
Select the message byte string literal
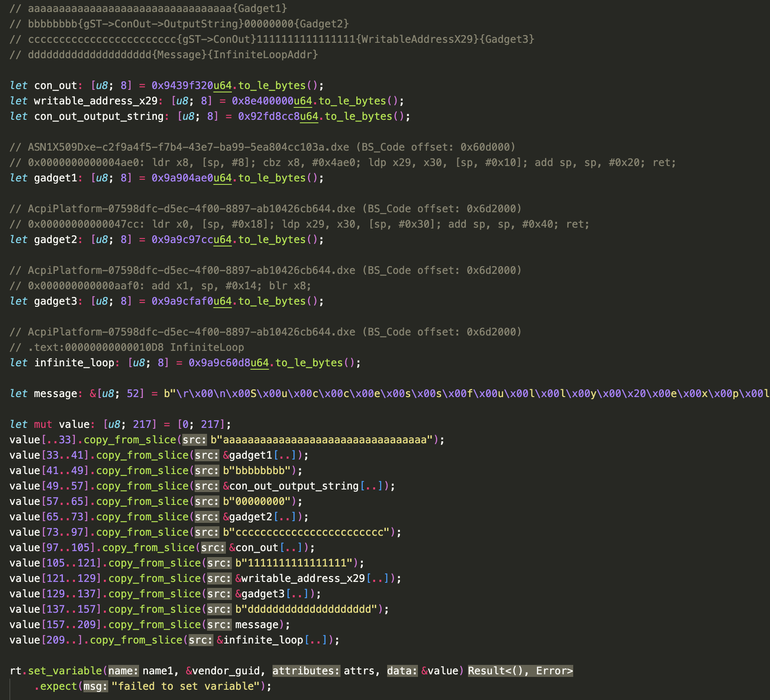385,393
